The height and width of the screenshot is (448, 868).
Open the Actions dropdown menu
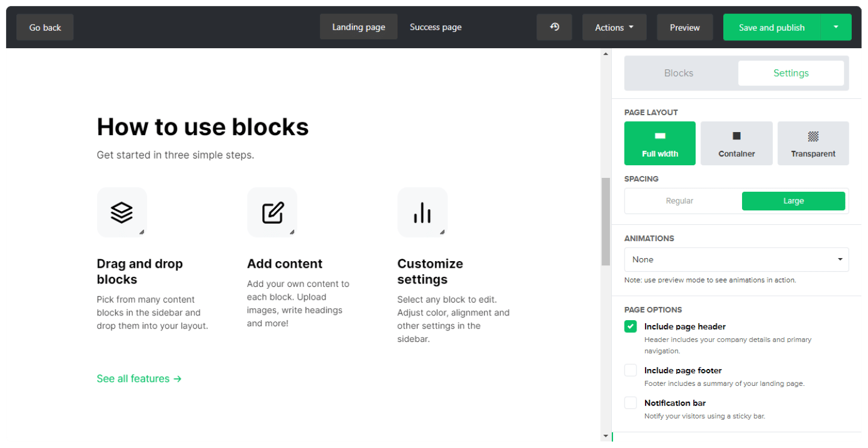pyautogui.click(x=614, y=27)
